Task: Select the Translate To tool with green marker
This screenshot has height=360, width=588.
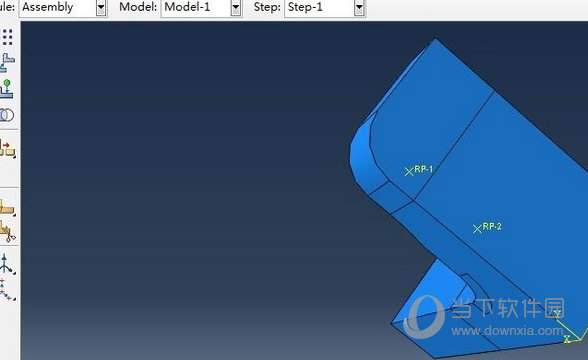Action: click(x=7, y=88)
